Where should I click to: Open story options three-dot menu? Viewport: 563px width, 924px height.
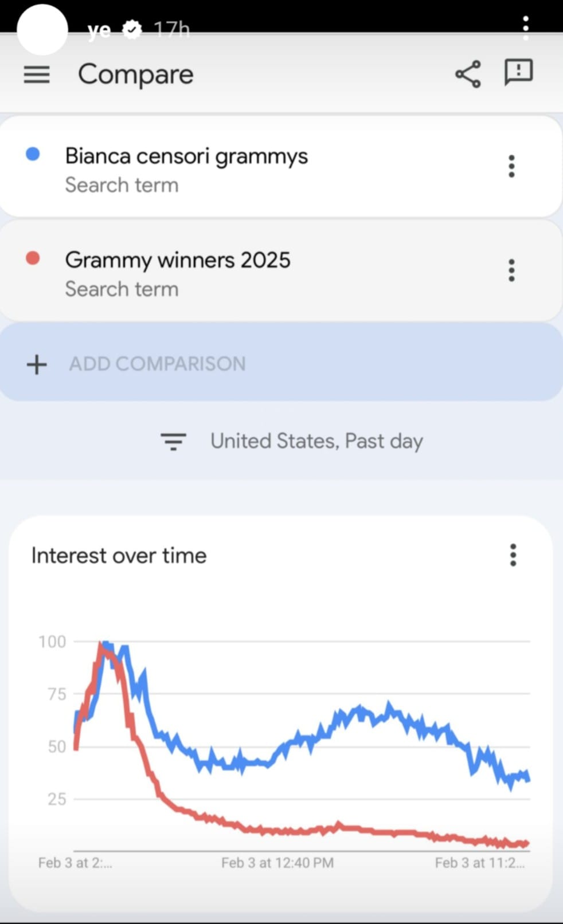point(526,27)
